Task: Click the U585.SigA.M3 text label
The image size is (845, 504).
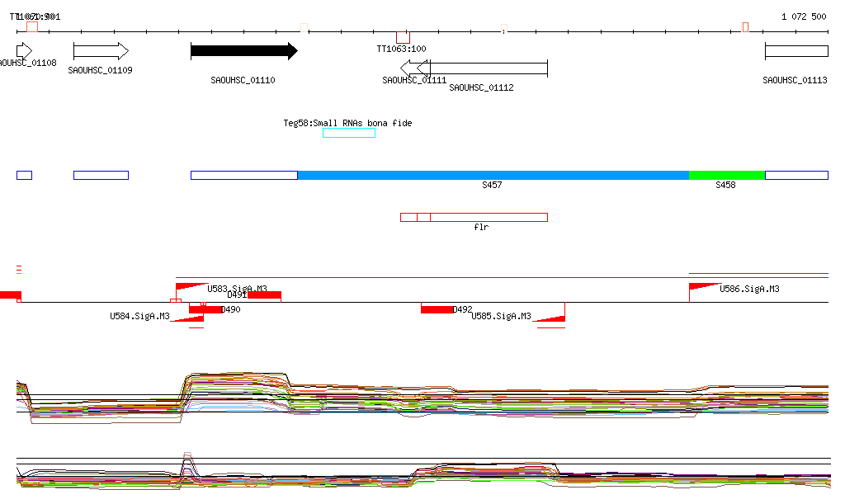Action: point(501,316)
